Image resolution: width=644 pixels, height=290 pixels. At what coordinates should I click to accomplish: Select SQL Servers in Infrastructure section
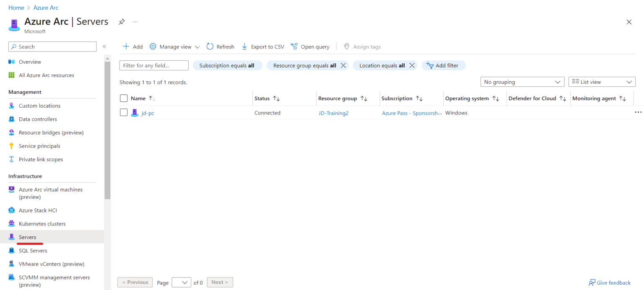pos(33,250)
